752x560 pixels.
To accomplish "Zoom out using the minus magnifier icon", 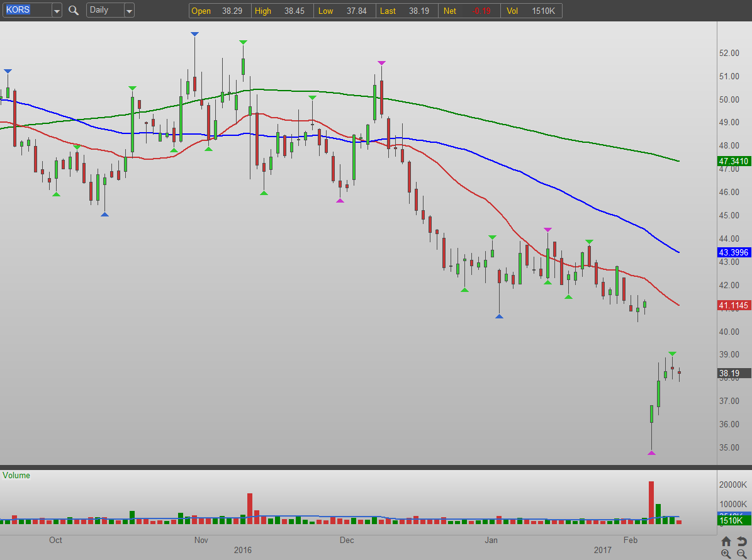I will [x=741, y=554].
